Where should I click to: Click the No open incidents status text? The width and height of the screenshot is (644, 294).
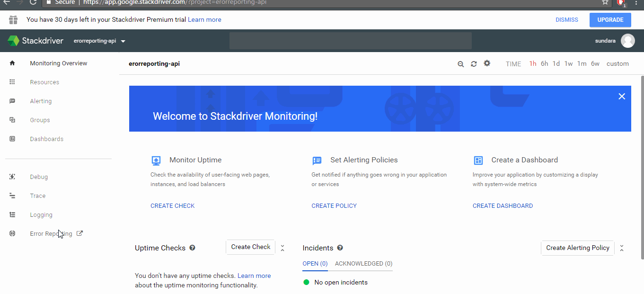(x=341, y=283)
